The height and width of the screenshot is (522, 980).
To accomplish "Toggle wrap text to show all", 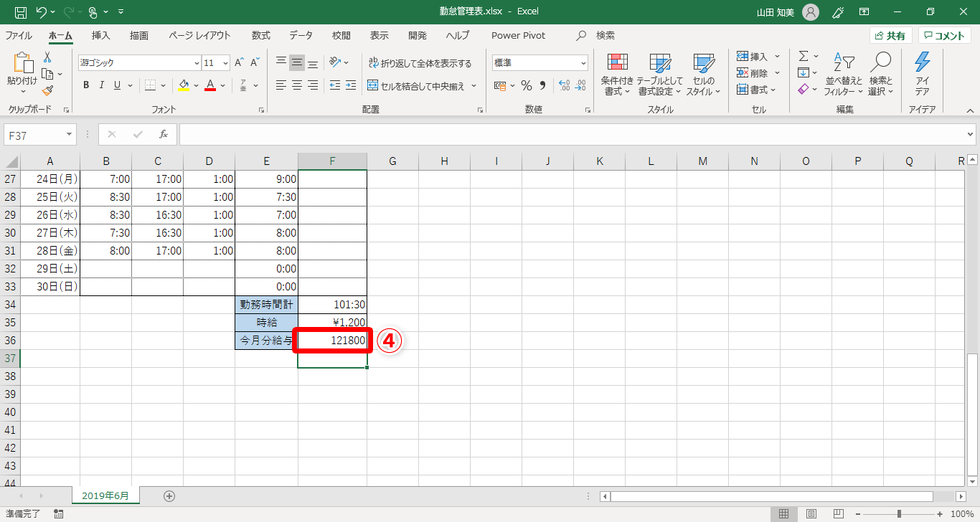I will click(x=420, y=63).
